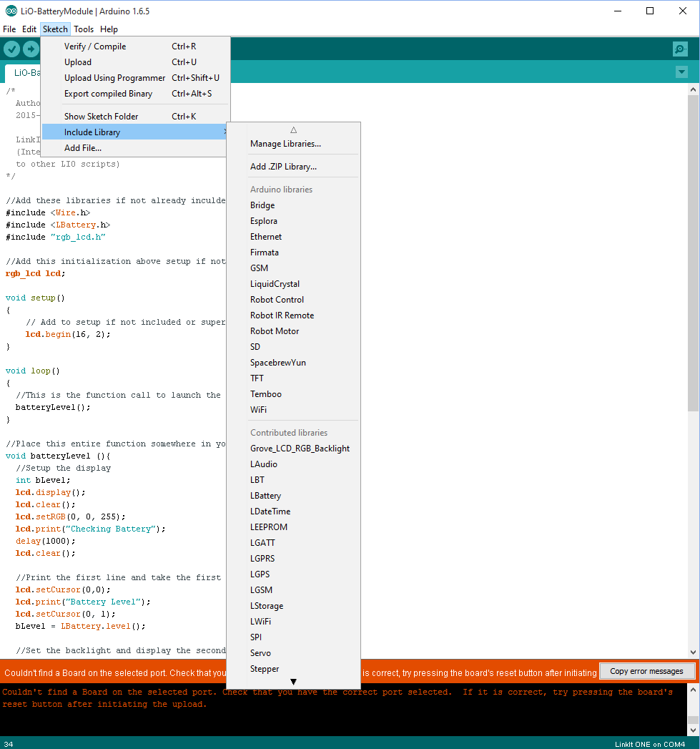
Task: Include the LGPRS library
Action: 293,559
